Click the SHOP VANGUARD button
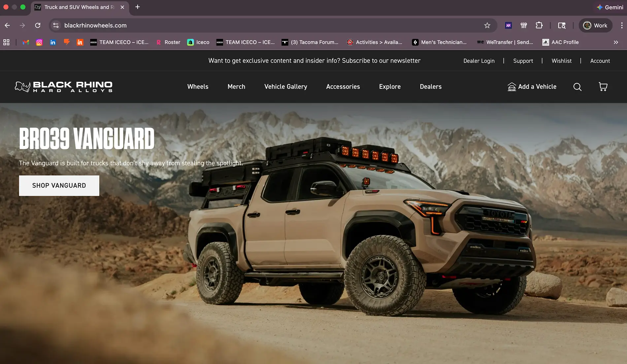 tap(59, 185)
